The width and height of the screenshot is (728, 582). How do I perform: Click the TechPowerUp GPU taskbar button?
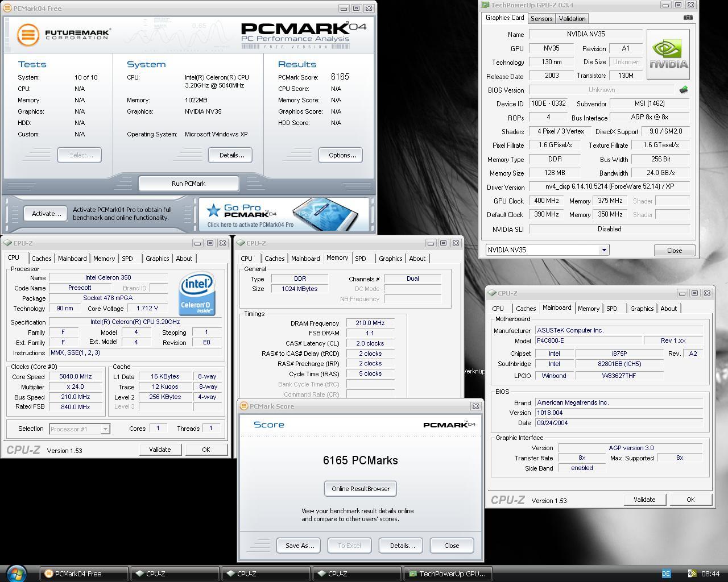(447, 574)
